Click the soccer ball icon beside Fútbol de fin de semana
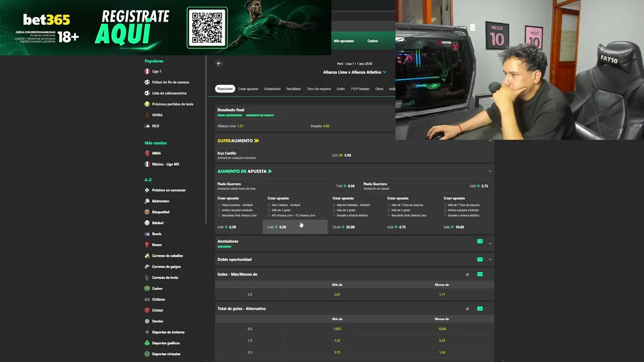This screenshot has height=362, width=644. pyautogui.click(x=147, y=82)
